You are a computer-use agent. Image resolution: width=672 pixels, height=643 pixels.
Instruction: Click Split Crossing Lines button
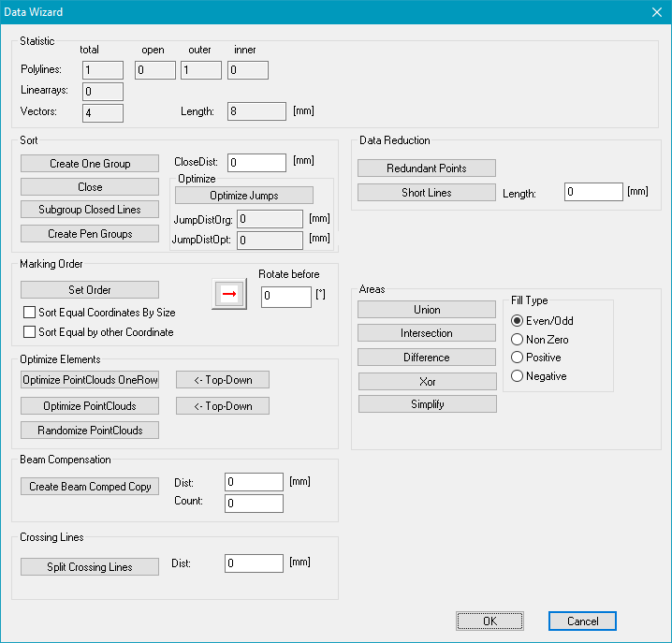point(90,567)
